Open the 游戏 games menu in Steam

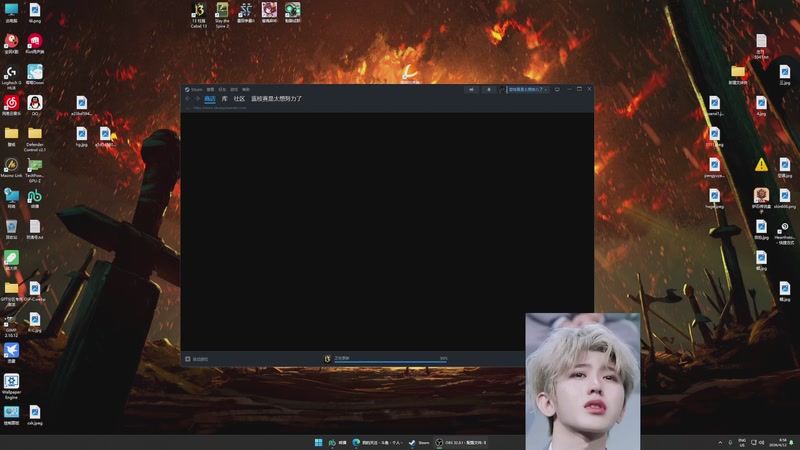(234, 89)
